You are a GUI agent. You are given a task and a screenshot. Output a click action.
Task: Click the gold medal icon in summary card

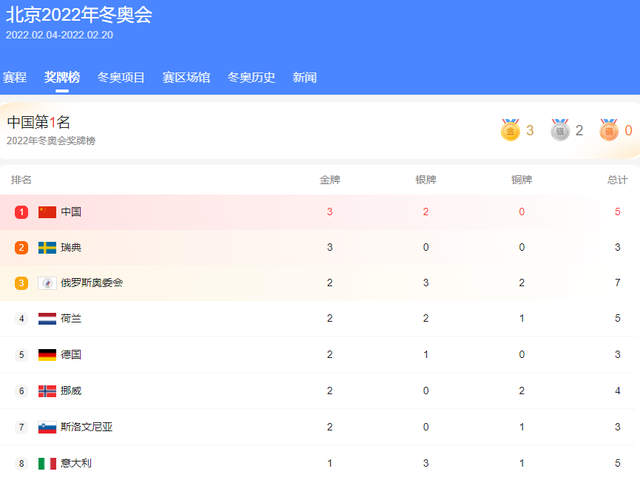point(510,130)
